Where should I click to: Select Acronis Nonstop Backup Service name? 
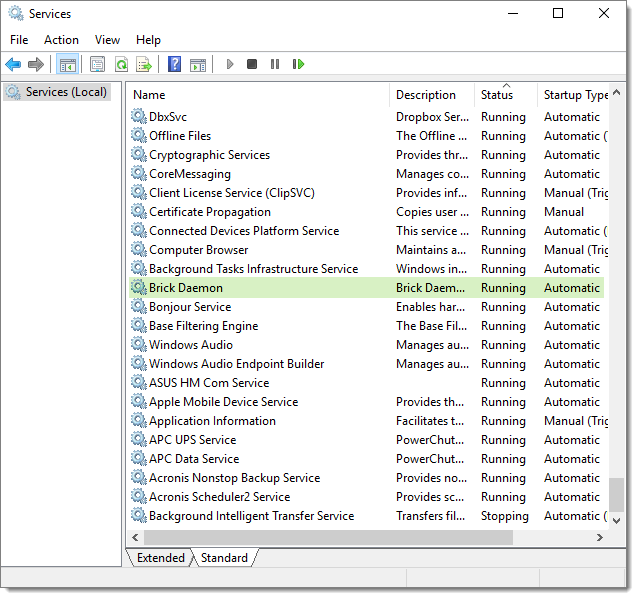[x=234, y=478]
